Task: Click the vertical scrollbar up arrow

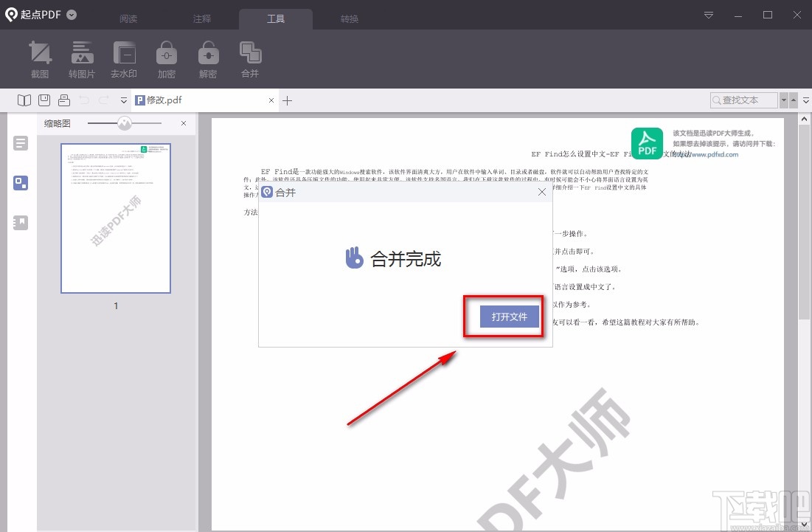Action: click(x=804, y=120)
